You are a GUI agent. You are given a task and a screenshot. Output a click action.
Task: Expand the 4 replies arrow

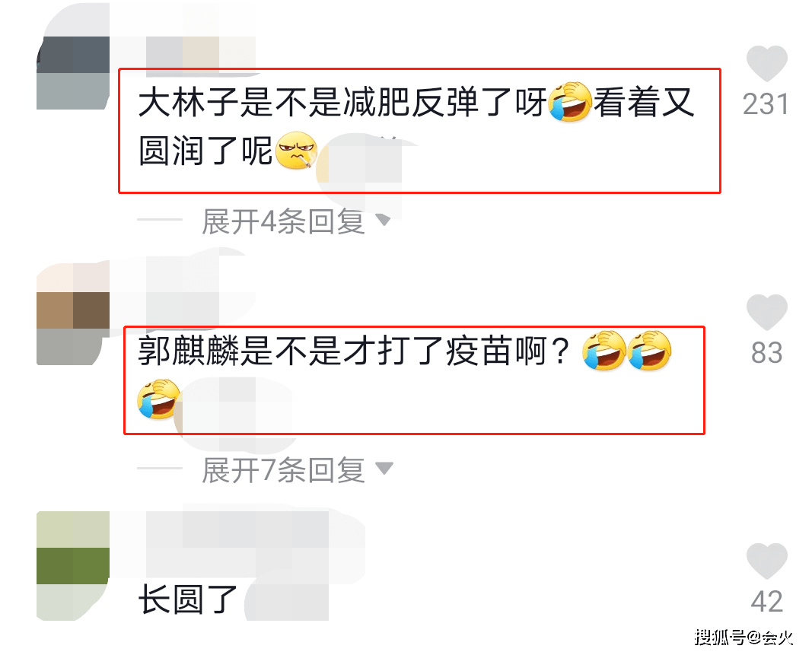(384, 221)
